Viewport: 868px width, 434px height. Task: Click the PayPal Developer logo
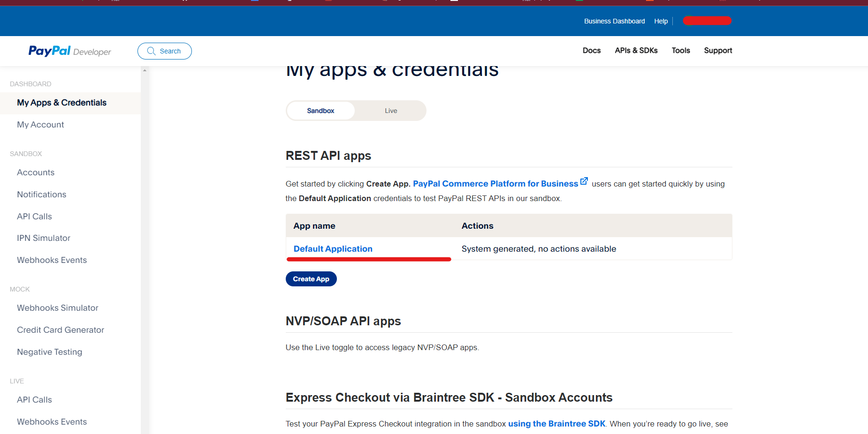pyautogui.click(x=69, y=51)
